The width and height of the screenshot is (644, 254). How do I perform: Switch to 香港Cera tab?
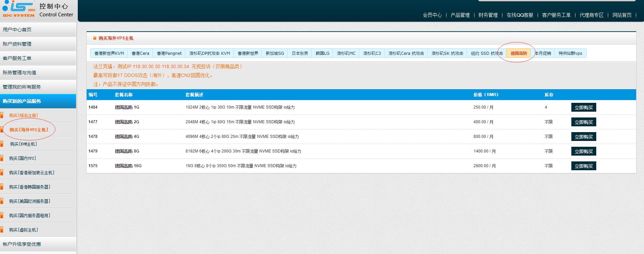click(140, 53)
